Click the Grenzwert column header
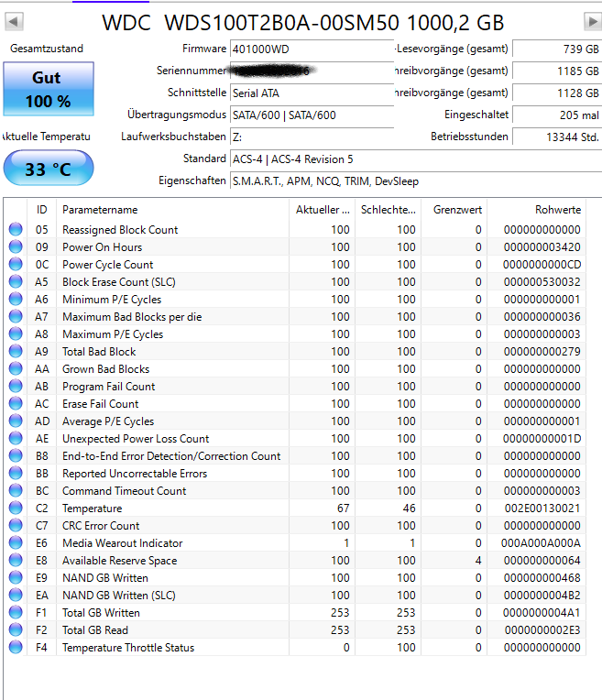The height and width of the screenshot is (700, 602). pyautogui.click(x=454, y=210)
